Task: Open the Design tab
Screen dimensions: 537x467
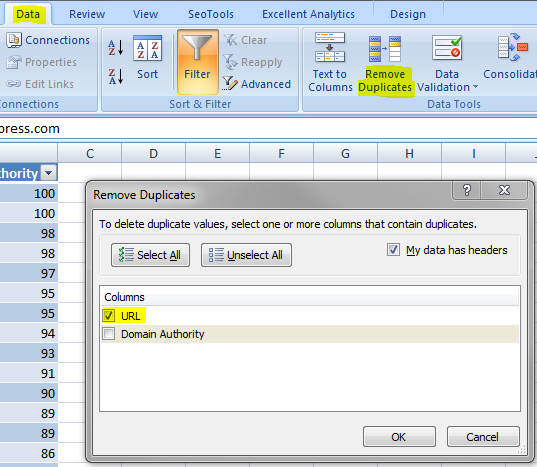Action: pyautogui.click(x=408, y=14)
